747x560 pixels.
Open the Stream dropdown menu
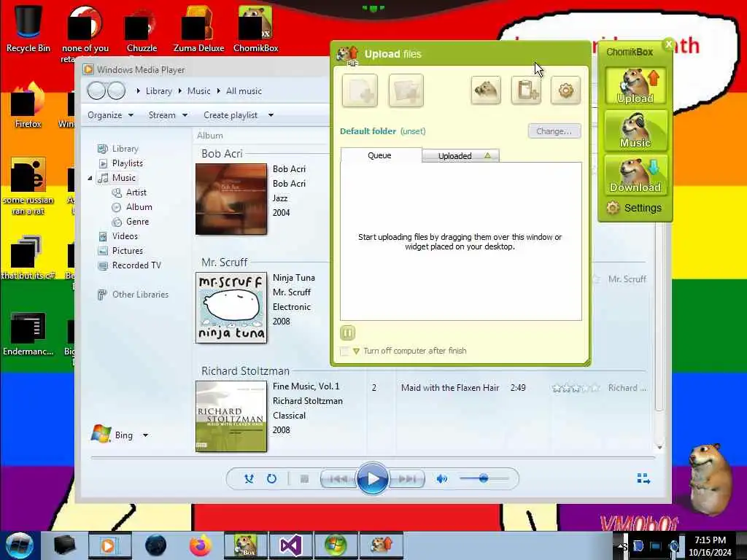tap(168, 115)
